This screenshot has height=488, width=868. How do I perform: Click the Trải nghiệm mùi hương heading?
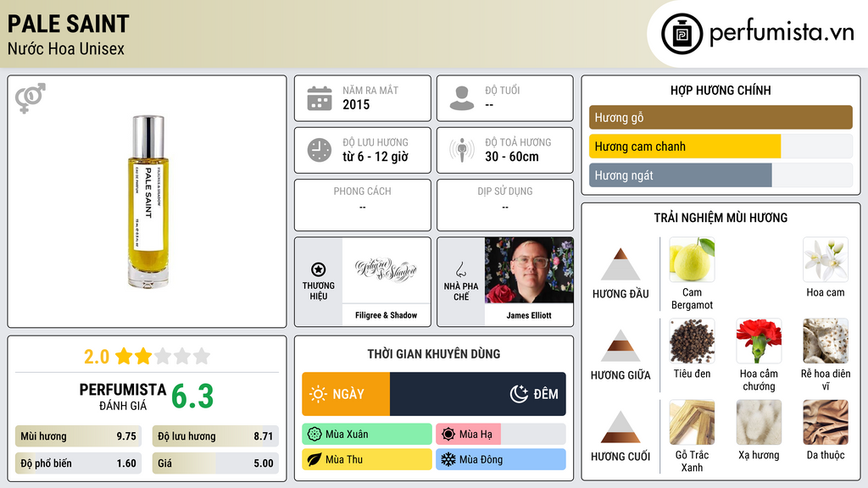pyautogui.click(x=721, y=218)
